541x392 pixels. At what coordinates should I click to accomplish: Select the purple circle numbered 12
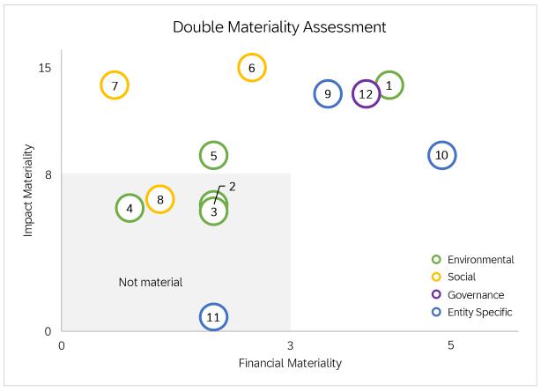coord(366,93)
